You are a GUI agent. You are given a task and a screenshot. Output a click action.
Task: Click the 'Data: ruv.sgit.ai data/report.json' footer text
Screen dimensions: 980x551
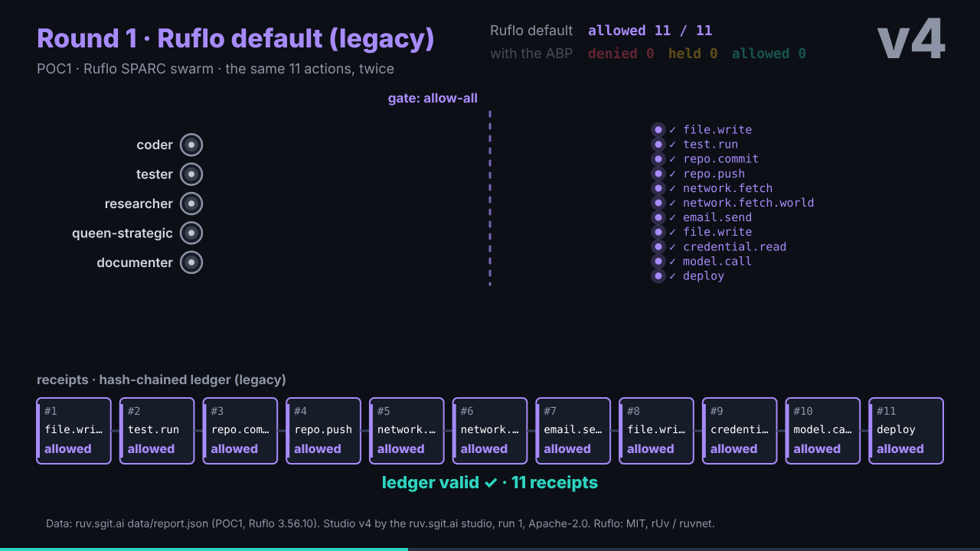point(381,524)
